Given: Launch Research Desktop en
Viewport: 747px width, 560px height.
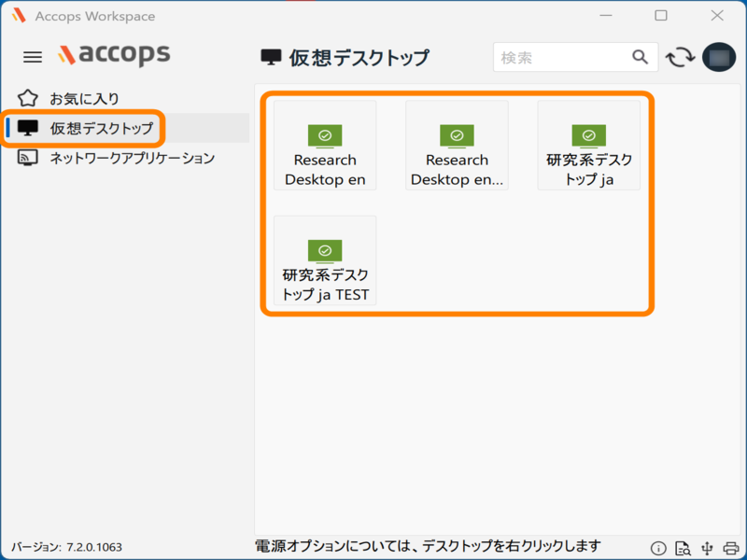Looking at the screenshot, I should tap(325, 146).
